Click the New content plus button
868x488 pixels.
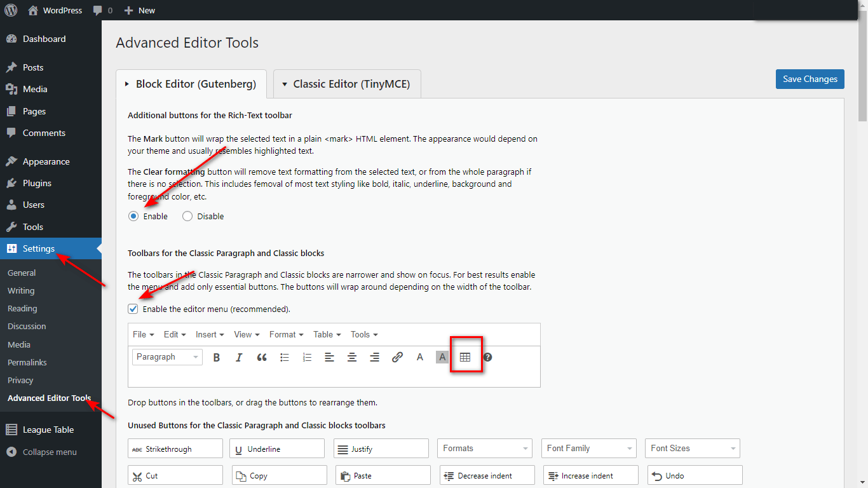click(x=139, y=10)
